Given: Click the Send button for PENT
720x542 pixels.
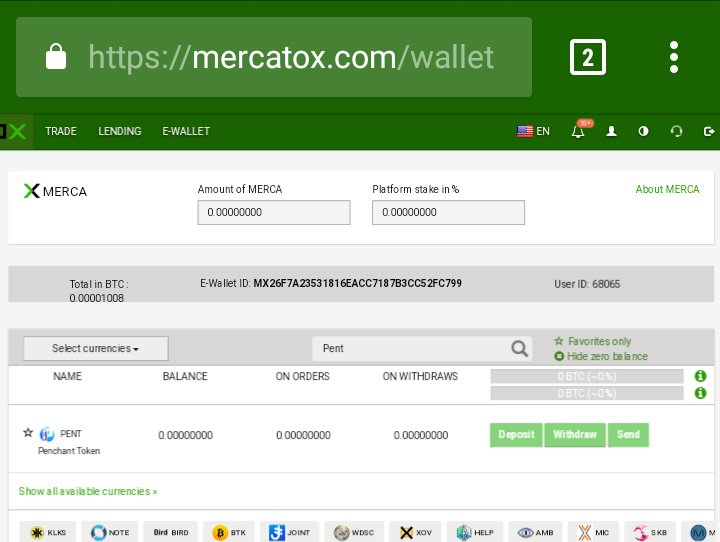Looking at the screenshot, I should [628, 435].
